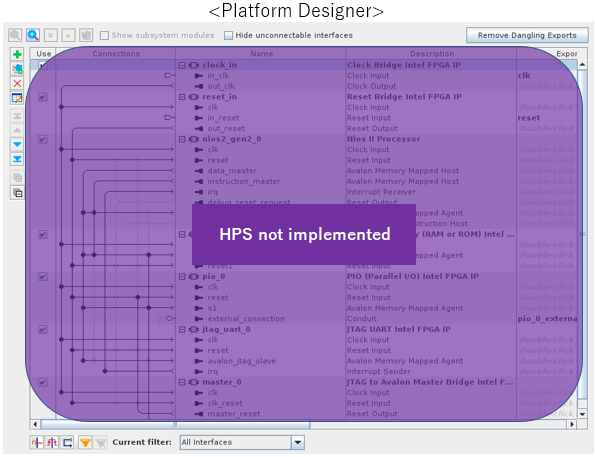Image resolution: width=595 pixels, height=457 pixels.
Task: Click the first red-blue connection icon at bottom
Action: tap(37, 442)
